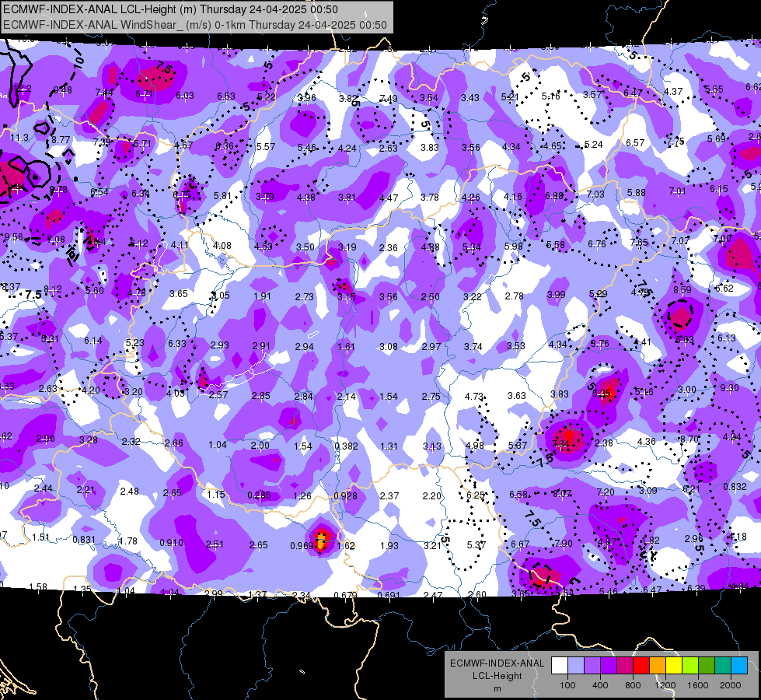Click the legend tick label '1200'
Viewport: 761px width, 700px height.
[x=665, y=685]
